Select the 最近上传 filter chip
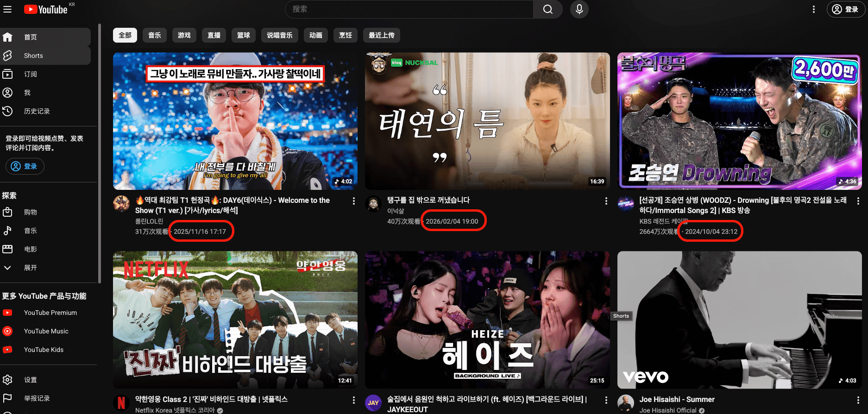The image size is (868, 414). [x=381, y=35]
